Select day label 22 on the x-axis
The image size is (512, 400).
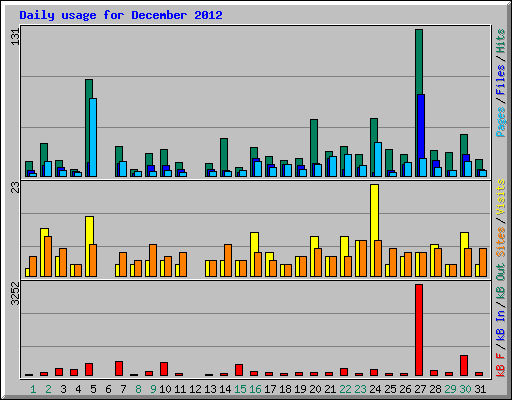tap(345, 389)
